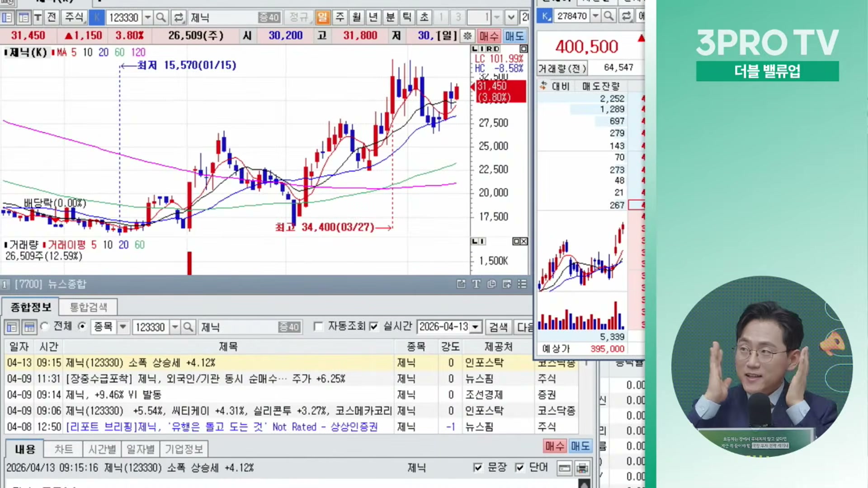Switch to the 통합검색 tab
This screenshot has height=488, width=868.
(x=89, y=307)
